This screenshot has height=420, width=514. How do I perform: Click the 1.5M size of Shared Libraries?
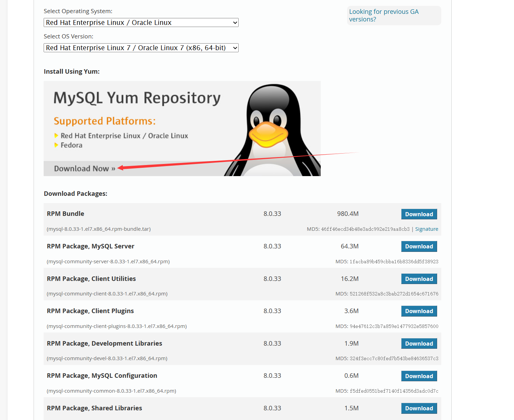351,408
